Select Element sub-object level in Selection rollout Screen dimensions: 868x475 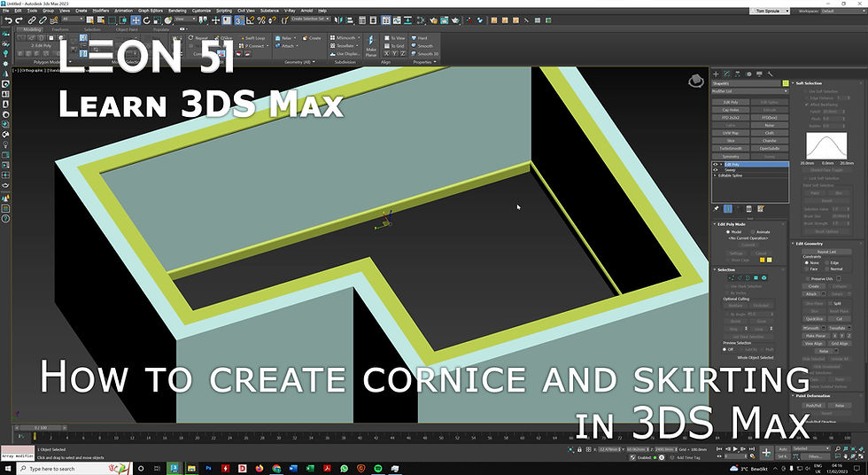(764, 277)
